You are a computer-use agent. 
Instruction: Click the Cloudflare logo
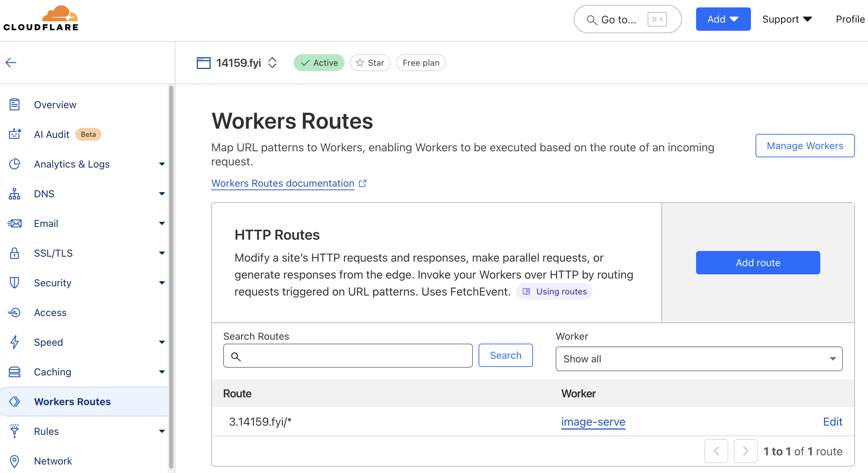click(41, 18)
